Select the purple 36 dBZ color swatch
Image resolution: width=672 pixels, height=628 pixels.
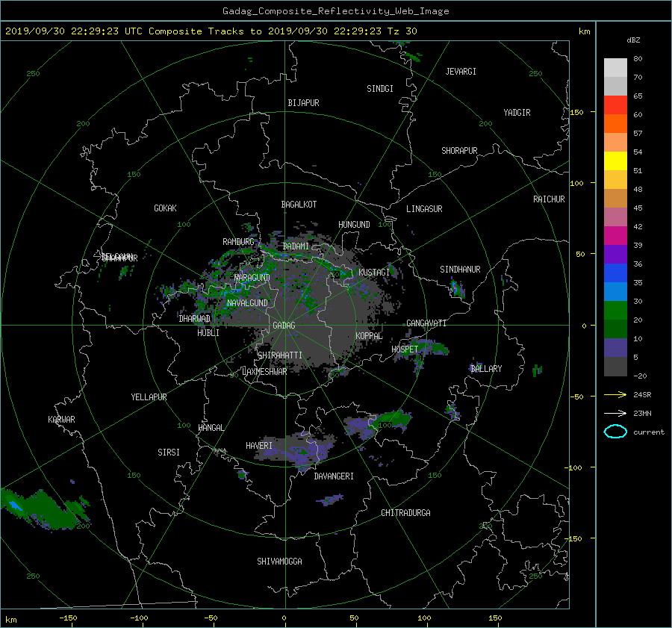[615, 254]
